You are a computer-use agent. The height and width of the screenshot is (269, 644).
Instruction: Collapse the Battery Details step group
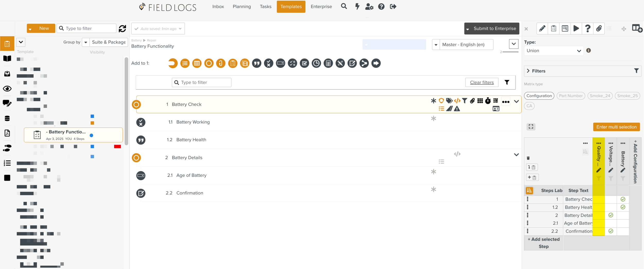tap(516, 155)
